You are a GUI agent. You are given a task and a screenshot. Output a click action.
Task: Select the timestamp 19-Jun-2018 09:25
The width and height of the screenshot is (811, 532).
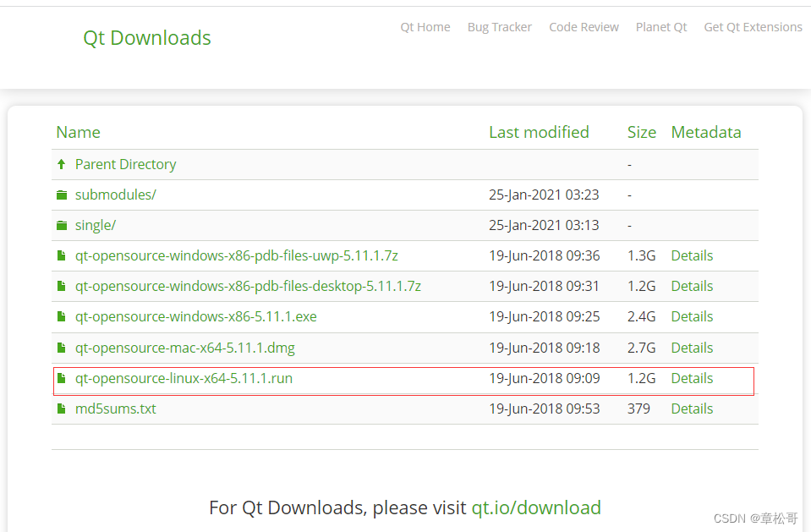545,316
